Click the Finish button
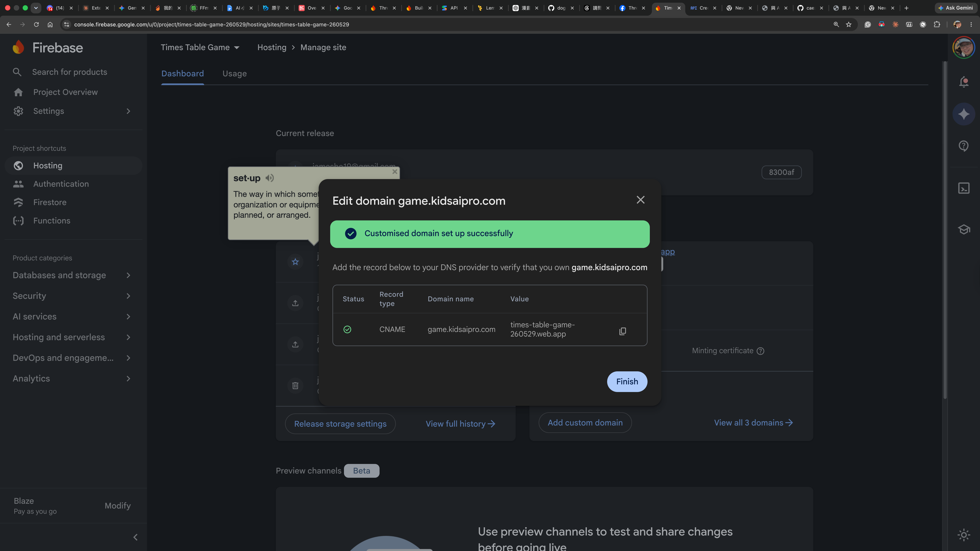 [627, 381]
